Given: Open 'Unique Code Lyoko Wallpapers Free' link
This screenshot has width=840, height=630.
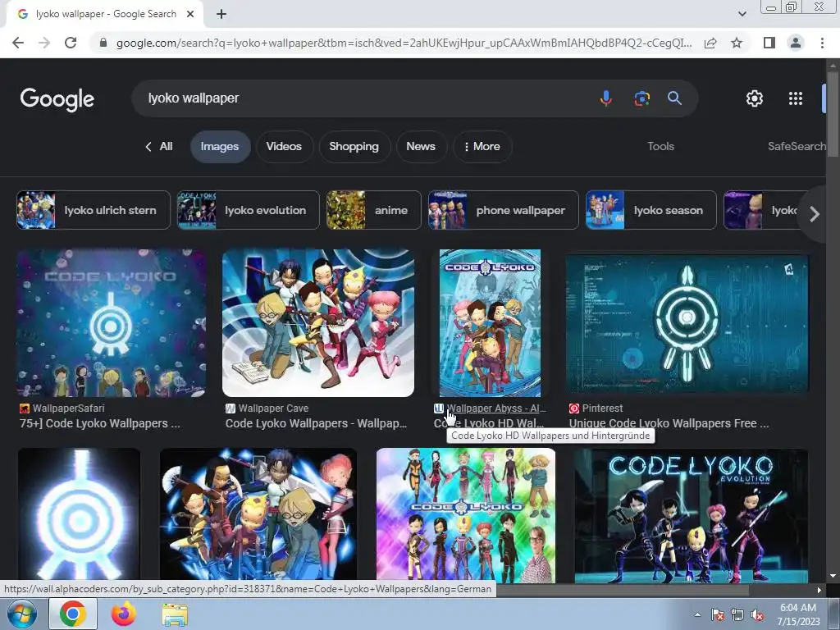Looking at the screenshot, I should pyautogui.click(x=669, y=423).
